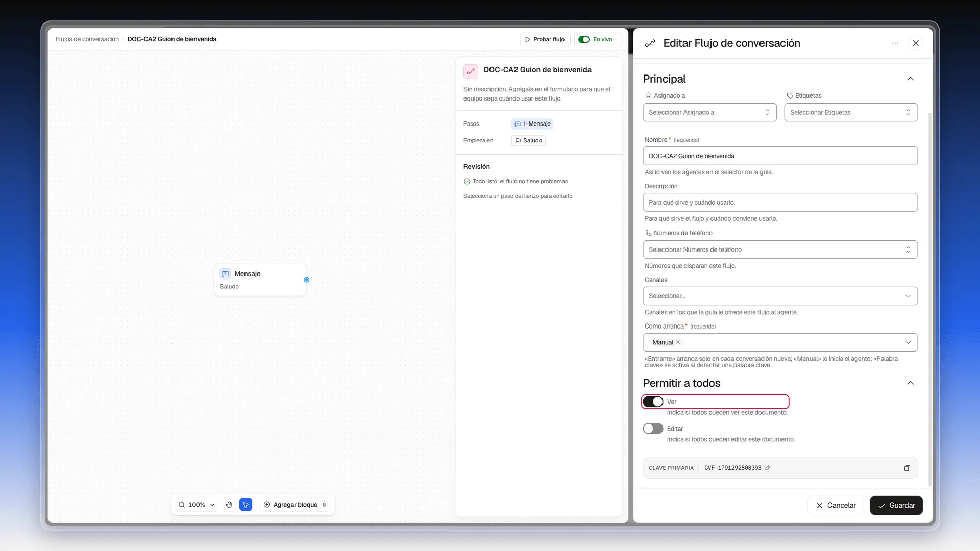Open Números de teléfono selector
This screenshot has height=551, width=980.
780,249
